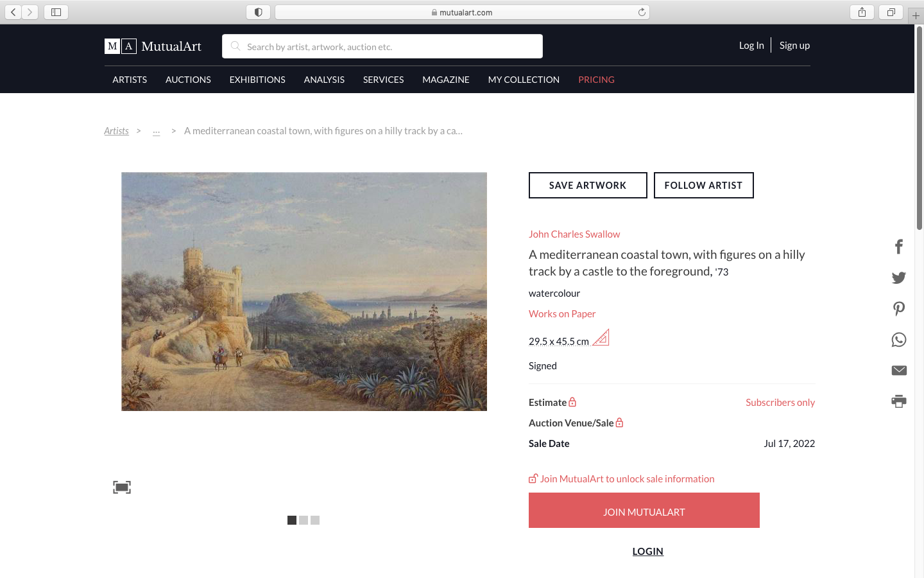Pin artwork to Pinterest
This screenshot has height=578, width=924.
coord(899,308)
